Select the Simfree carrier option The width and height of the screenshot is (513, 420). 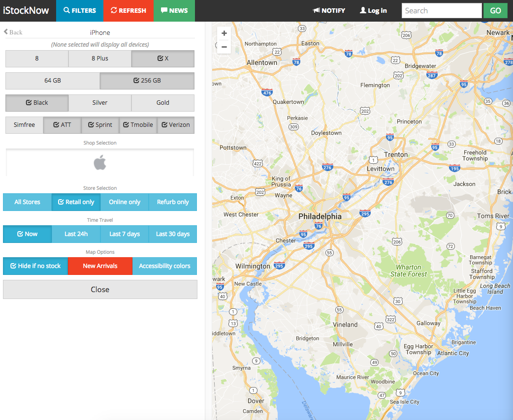[x=24, y=125]
